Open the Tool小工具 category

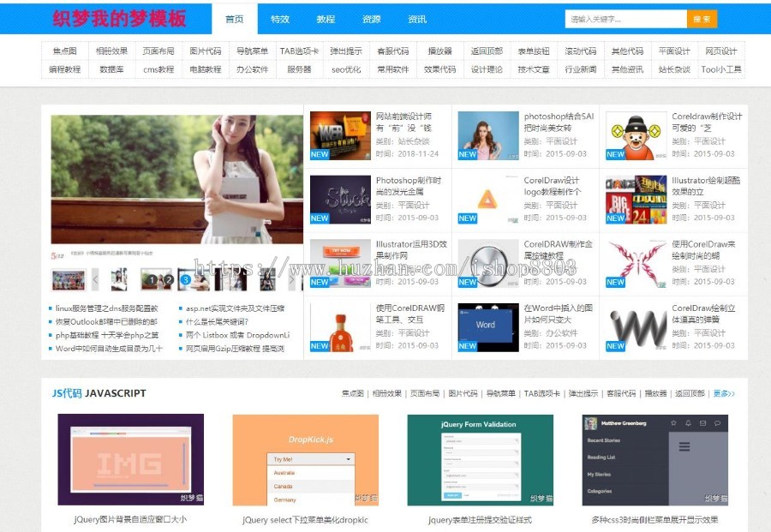click(721, 69)
